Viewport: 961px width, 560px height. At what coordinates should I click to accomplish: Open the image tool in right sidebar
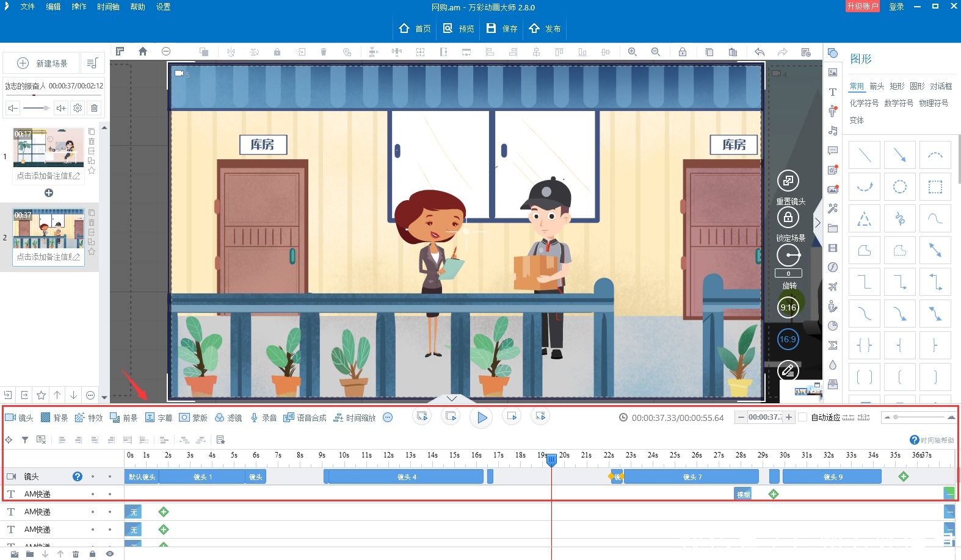833,73
